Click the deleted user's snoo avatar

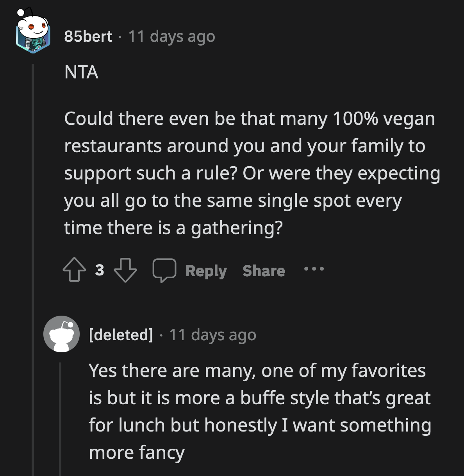pos(62,335)
